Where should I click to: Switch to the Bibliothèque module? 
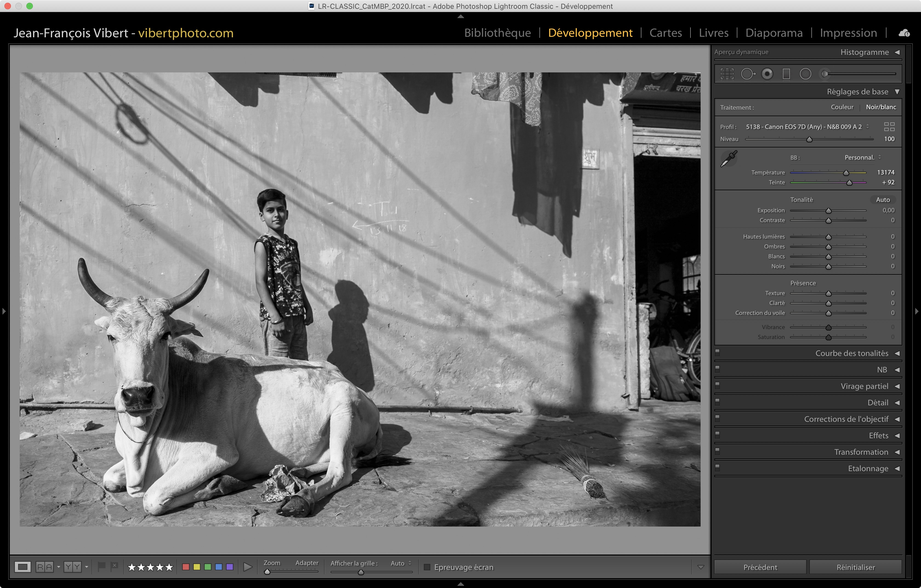coord(497,33)
